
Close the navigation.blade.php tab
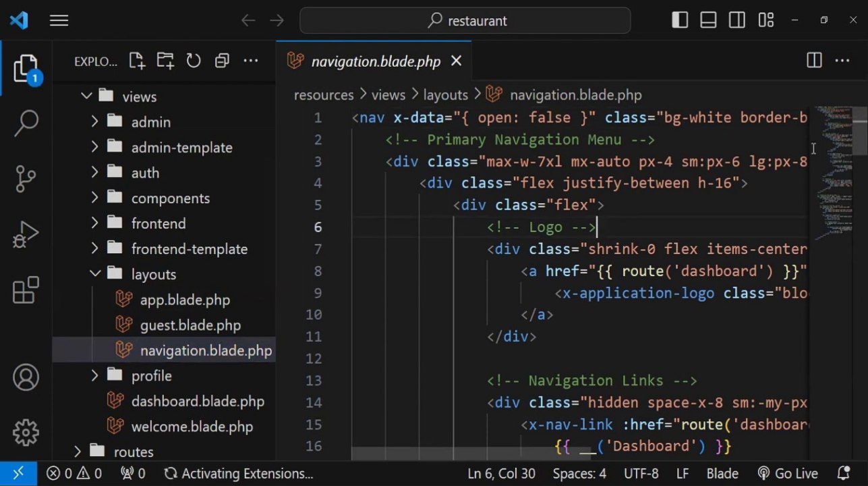tap(457, 61)
